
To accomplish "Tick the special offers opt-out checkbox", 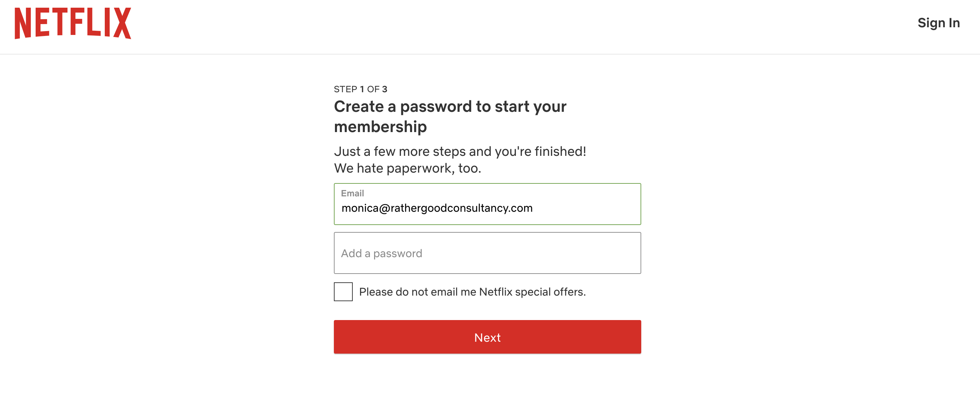I will click(343, 292).
